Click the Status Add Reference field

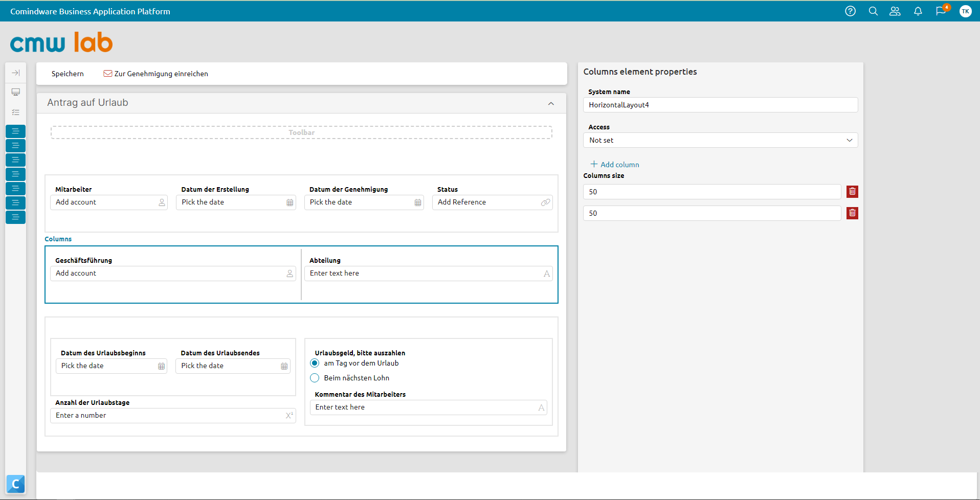(492, 202)
